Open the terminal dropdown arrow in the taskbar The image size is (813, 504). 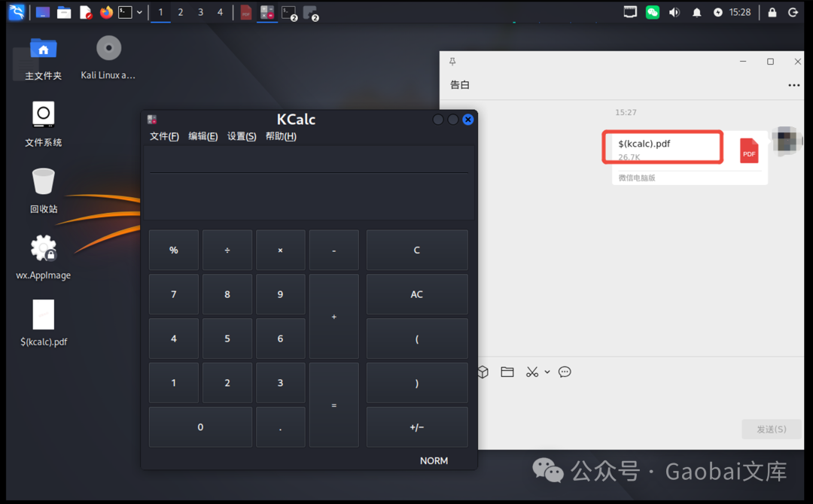click(139, 12)
